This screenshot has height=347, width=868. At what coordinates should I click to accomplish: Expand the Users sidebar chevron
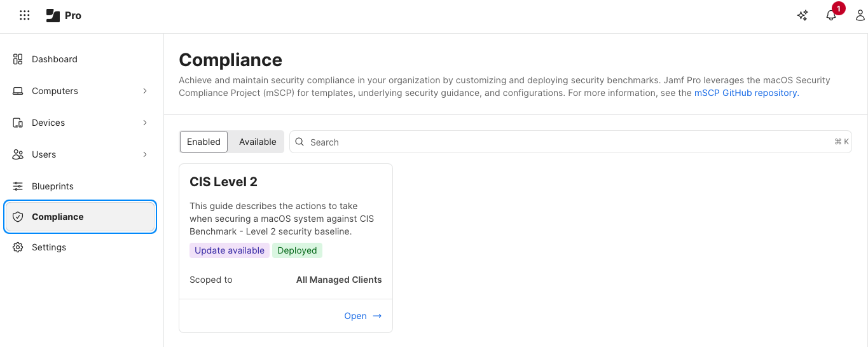(x=145, y=154)
